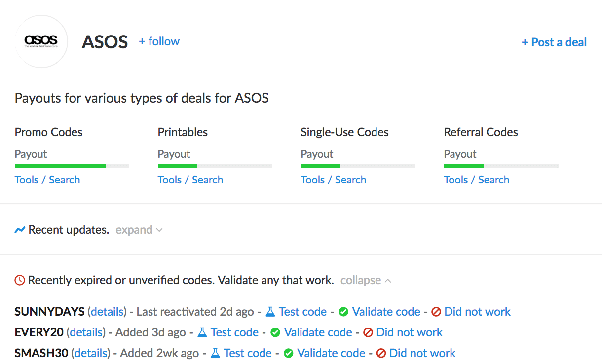Click the flask icon beside SUNNYDAYS
The image size is (602, 364).
pyautogui.click(x=270, y=312)
